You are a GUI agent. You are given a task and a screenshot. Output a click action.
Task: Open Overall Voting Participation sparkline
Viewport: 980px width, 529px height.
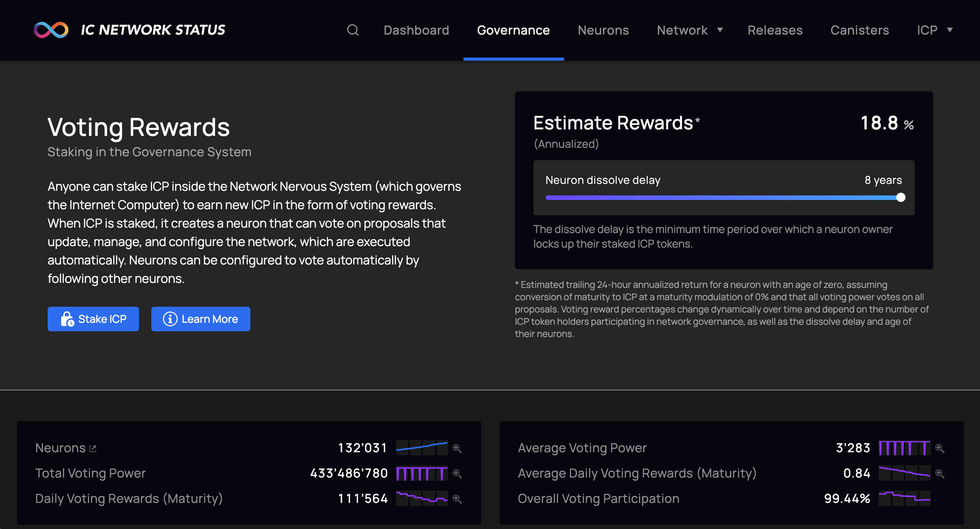[904, 498]
